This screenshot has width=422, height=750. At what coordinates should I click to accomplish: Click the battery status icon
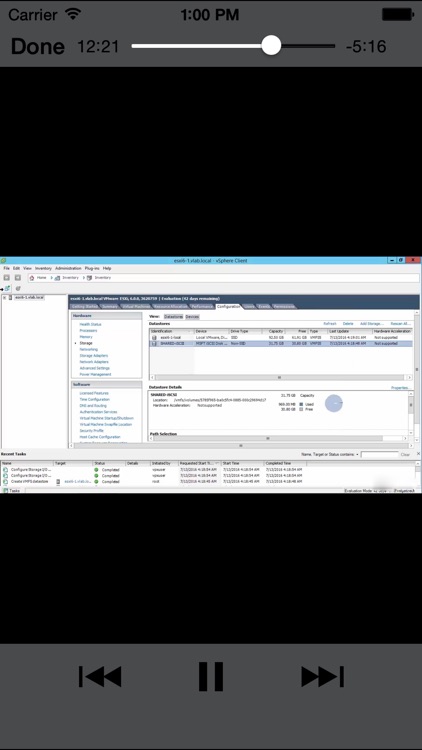397,14
